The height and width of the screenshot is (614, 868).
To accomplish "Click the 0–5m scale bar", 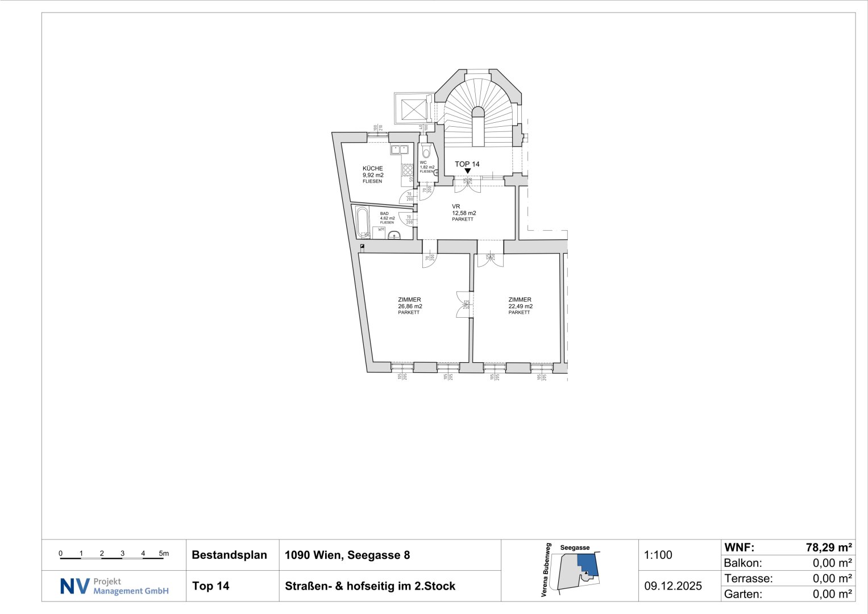I will click(112, 555).
